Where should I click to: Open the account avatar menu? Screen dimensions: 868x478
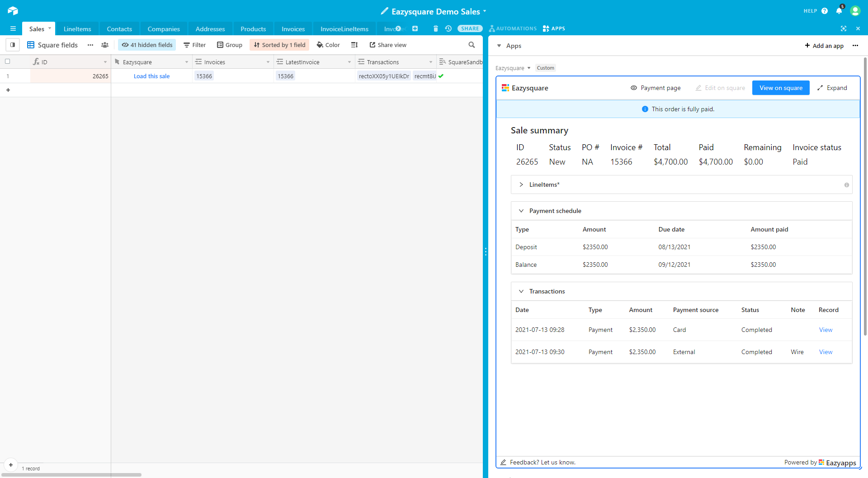click(855, 11)
